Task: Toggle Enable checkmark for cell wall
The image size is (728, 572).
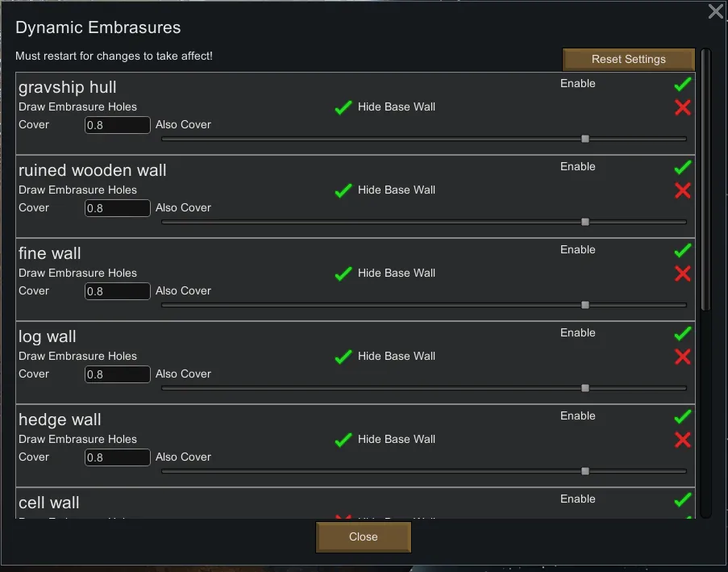Action: [683, 499]
